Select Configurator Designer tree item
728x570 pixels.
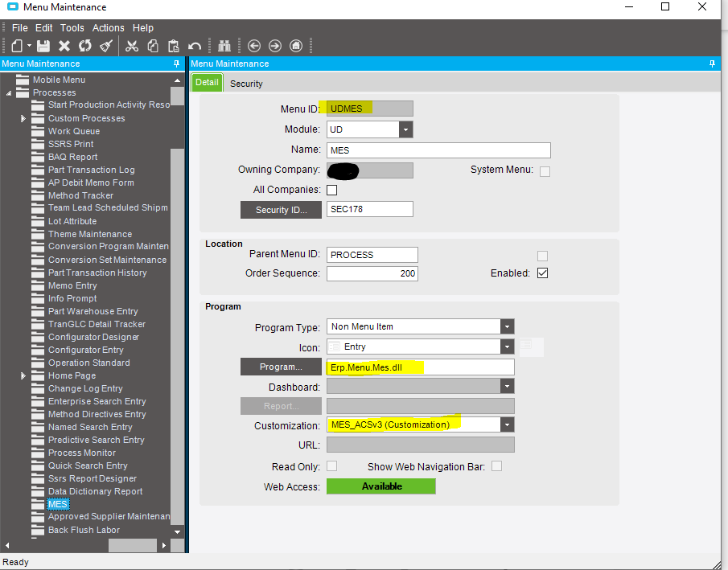pyautogui.click(x=93, y=338)
